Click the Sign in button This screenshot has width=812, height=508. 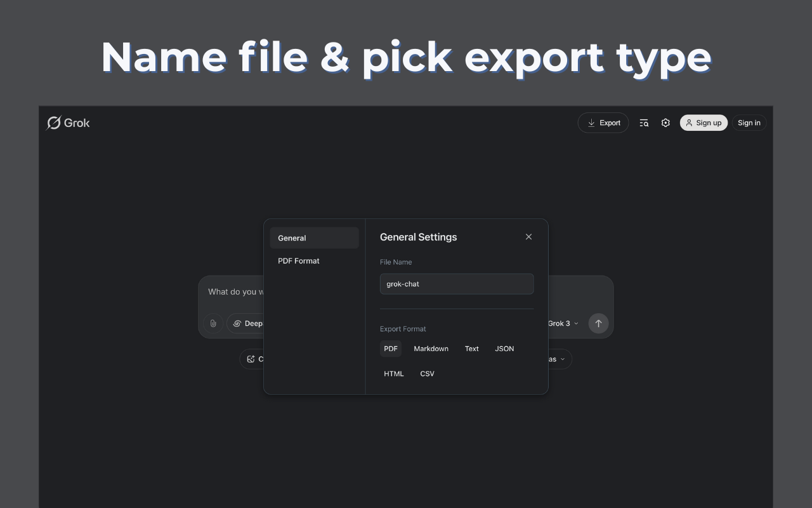749,123
